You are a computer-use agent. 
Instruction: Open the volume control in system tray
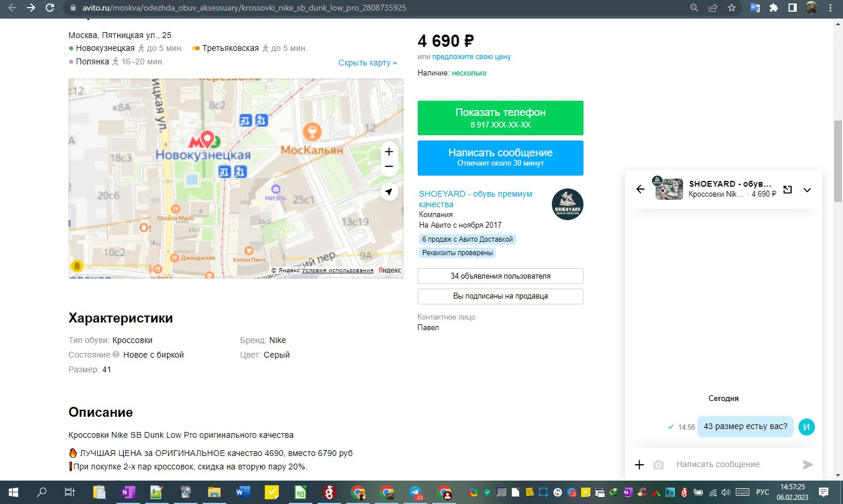[726, 492]
